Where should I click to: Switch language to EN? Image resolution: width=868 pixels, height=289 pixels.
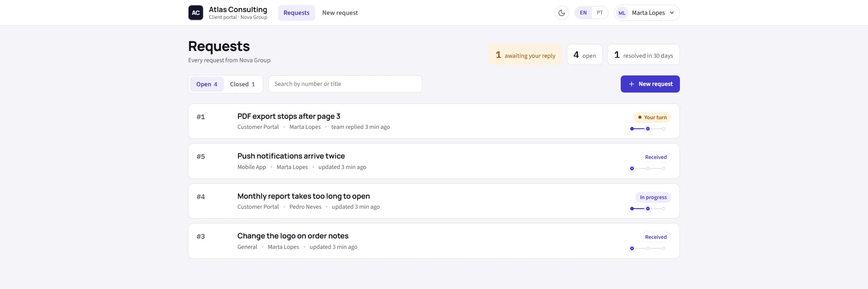click(x=583, y=13)
